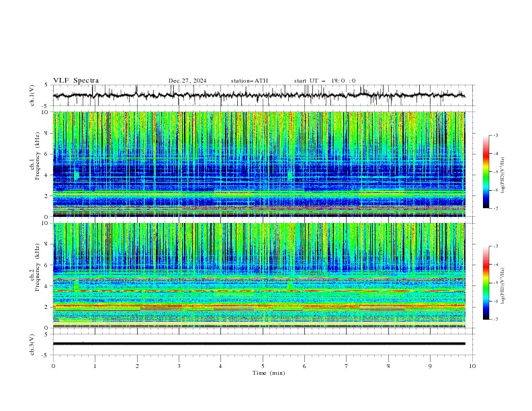
Task: Click the "4" kHz tick on ch.1 frequency axis
Action: (47, 175)
